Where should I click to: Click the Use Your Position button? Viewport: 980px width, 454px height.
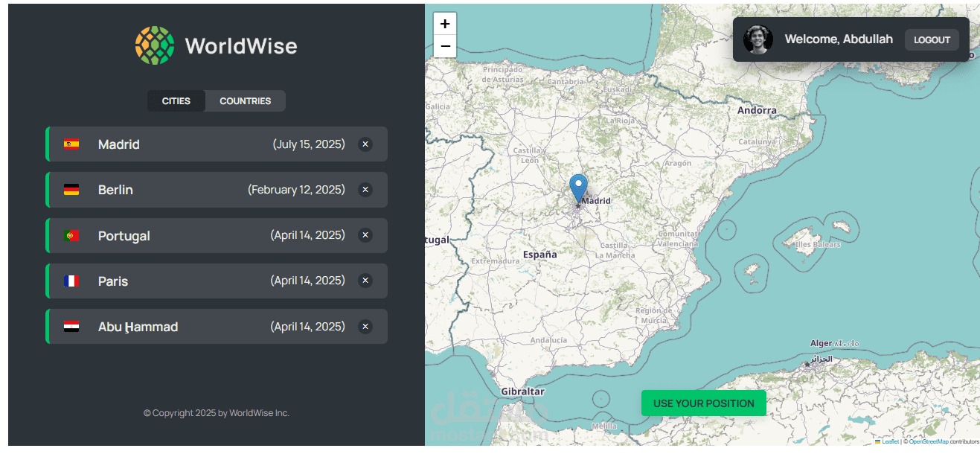(703, 403)
